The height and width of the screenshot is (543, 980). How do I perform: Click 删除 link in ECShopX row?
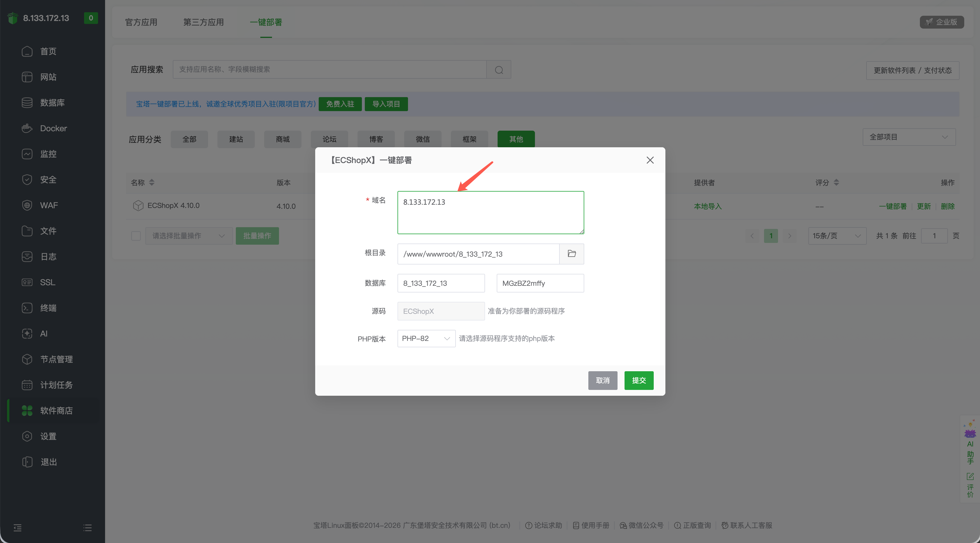948,206
